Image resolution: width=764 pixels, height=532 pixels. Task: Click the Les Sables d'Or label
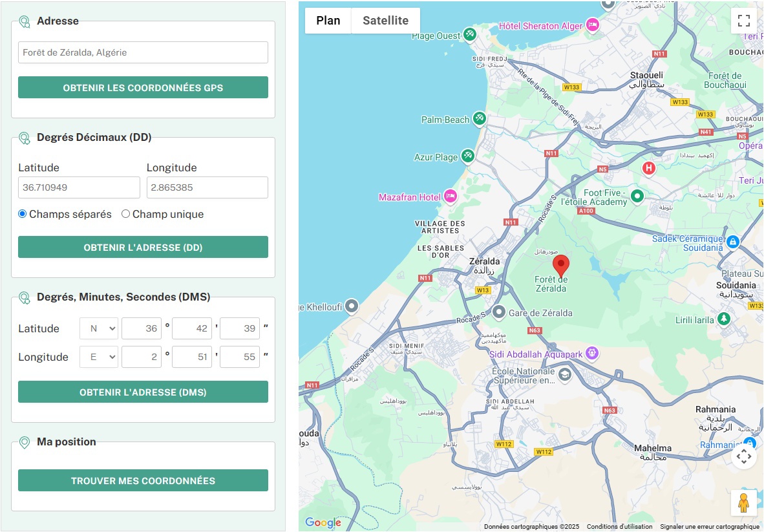(441, 251)
